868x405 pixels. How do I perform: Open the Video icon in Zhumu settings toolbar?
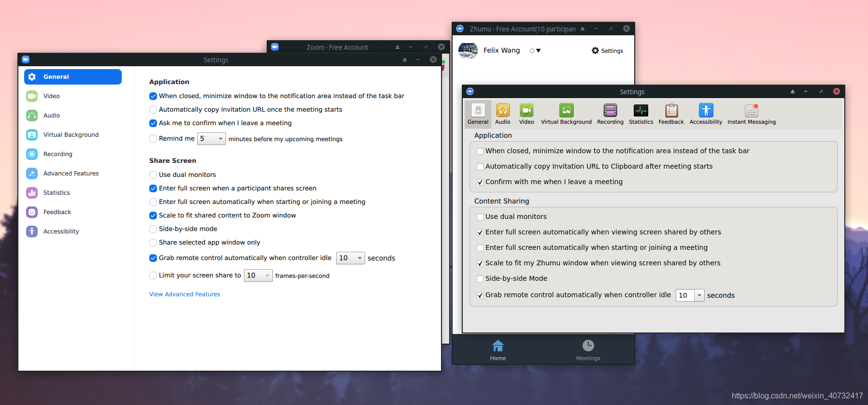[526, 110]
